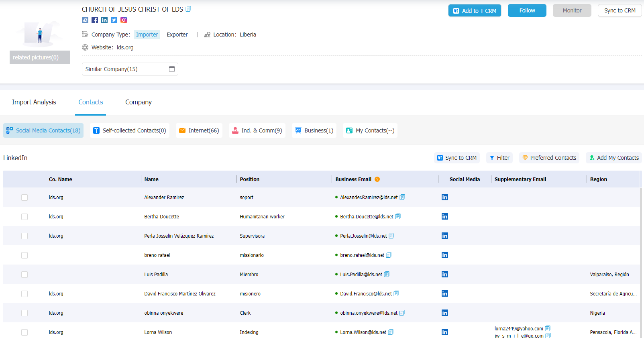This screenshot has width=644, height=338.
Task: Check the breno rafael row checkbox
Action: pos(24,255)
